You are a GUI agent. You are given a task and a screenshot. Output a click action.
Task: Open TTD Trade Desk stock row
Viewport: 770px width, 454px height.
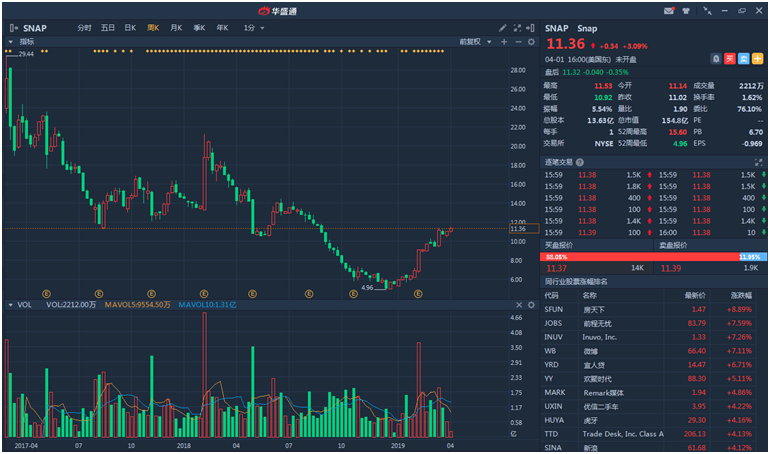(x=653, y=434)
